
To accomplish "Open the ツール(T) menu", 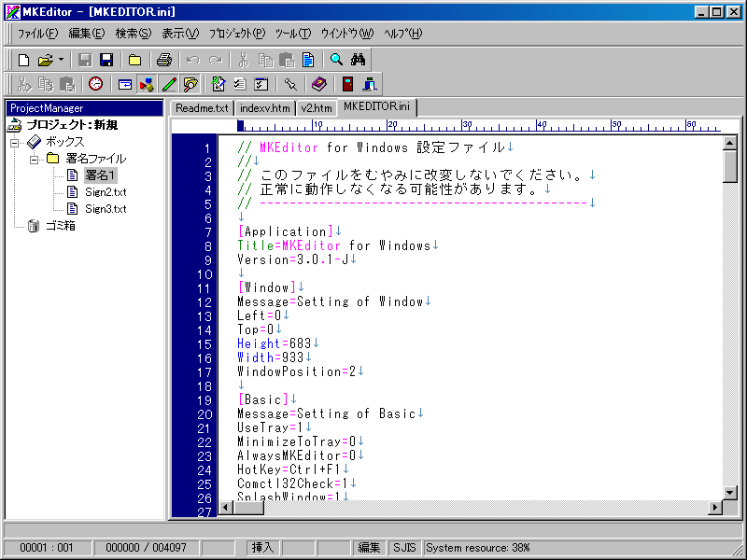I will [x=293, y=34].
